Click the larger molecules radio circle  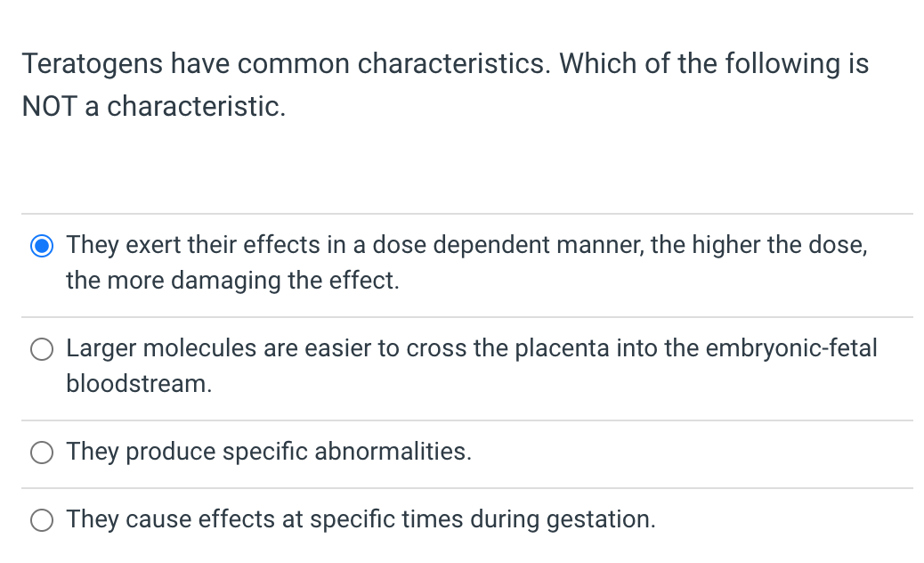coord(42,348)
